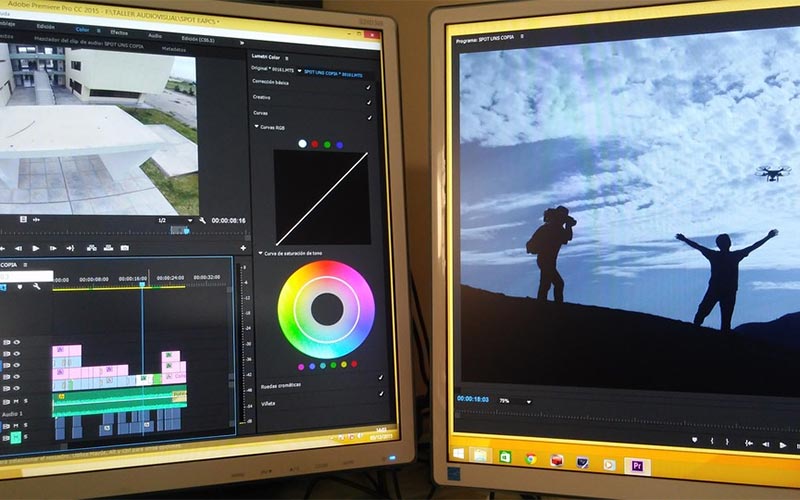Select the blue curve channel dot
This screenshot has height=500, width=800.
pyautogui.click(x=339, y=145)
